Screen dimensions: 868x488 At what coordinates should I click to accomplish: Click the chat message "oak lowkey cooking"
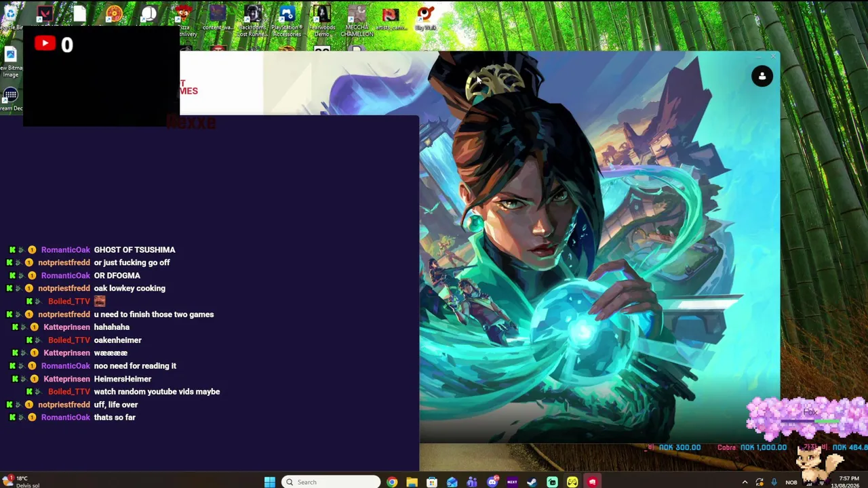pos(130,289)
